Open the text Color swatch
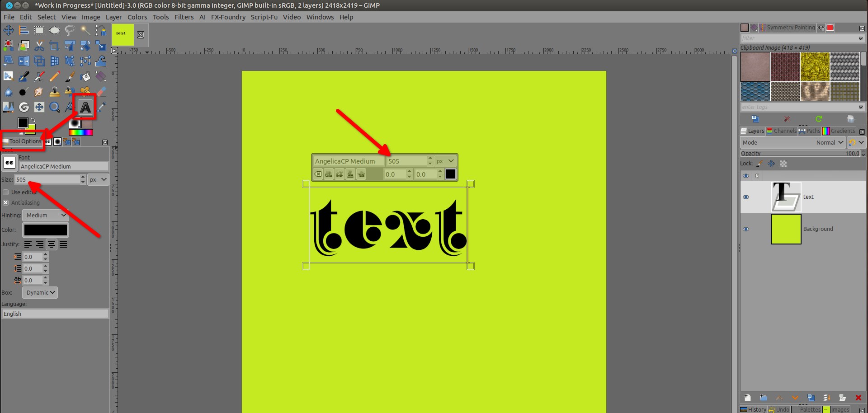This screenshot has width=868, height=413. (x=46, y=230)
